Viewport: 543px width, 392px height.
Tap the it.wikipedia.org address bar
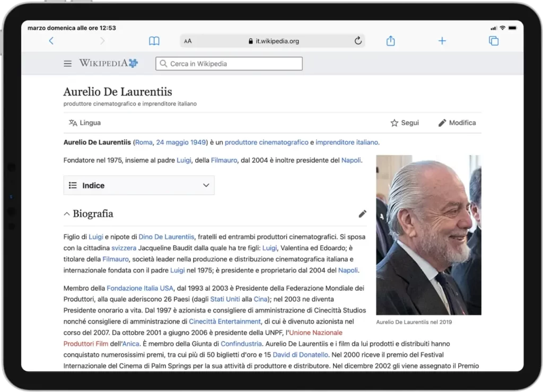(x=274, y=41)
